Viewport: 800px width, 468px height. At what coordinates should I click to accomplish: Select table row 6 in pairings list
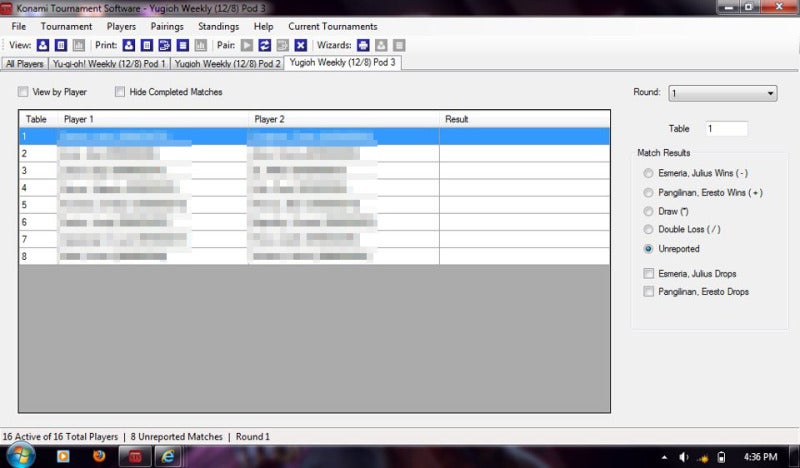tap(314, 222)
